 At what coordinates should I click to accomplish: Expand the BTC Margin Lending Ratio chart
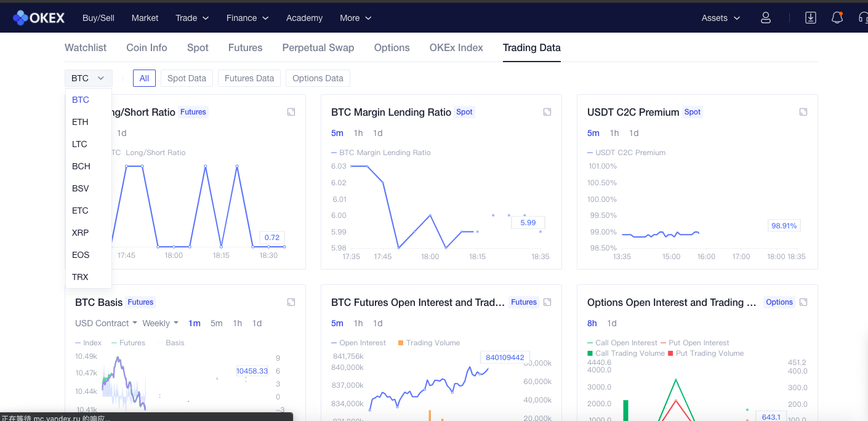[547, 112]
